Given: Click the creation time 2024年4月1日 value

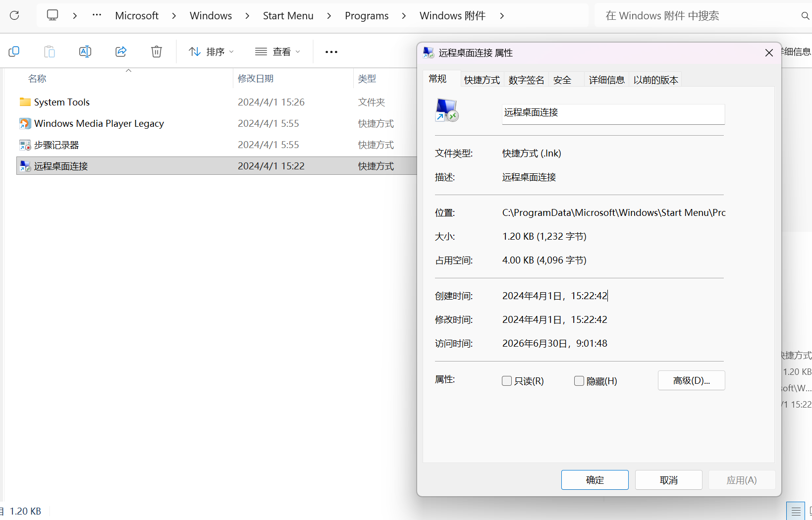Looking at the screenshot, I should click(555, 296).
